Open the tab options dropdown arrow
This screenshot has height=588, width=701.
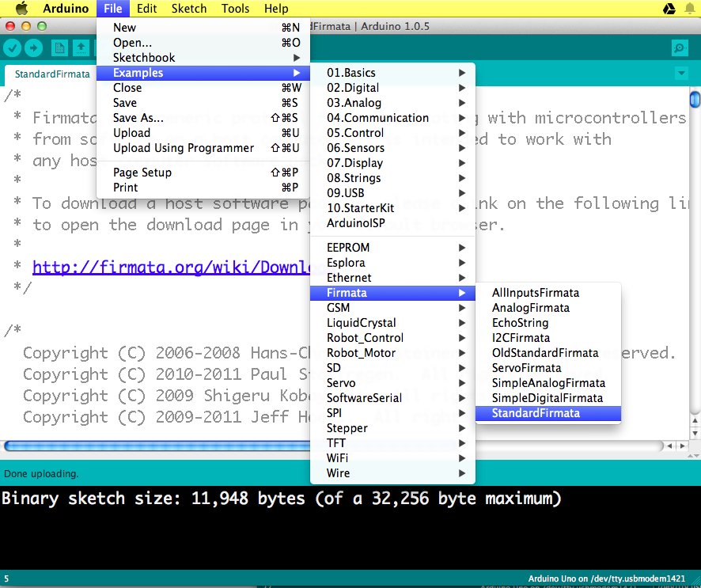[681, 74]
